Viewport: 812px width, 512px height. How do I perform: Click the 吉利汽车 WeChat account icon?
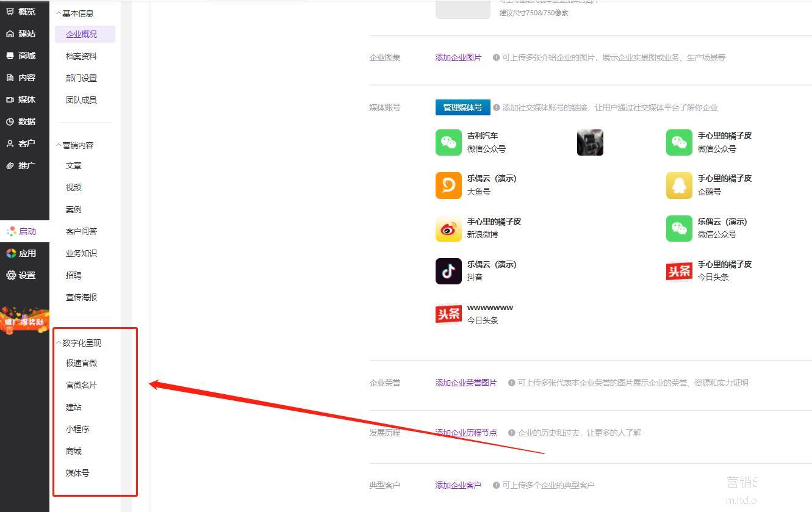(448, 142)
